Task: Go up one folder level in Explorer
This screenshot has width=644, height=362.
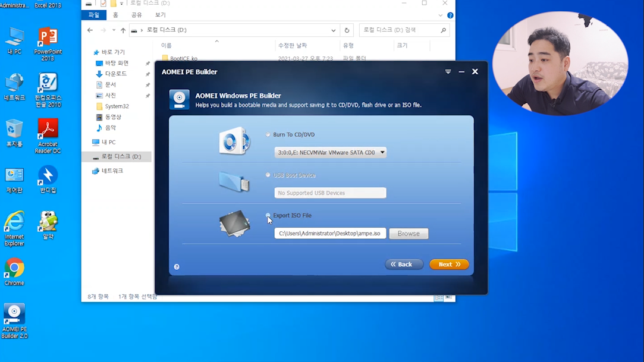Action: coord(123,30)
